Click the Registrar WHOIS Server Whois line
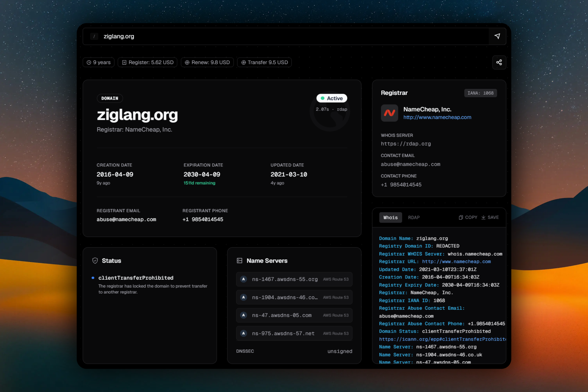Viewport: 588px width, 392px height. tap(440, 254)
